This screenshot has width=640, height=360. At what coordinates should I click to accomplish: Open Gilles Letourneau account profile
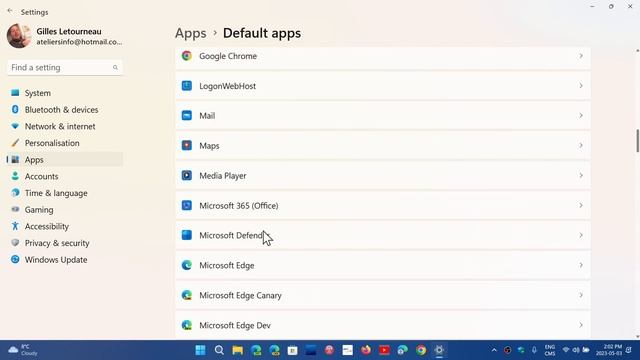[64, 36]
